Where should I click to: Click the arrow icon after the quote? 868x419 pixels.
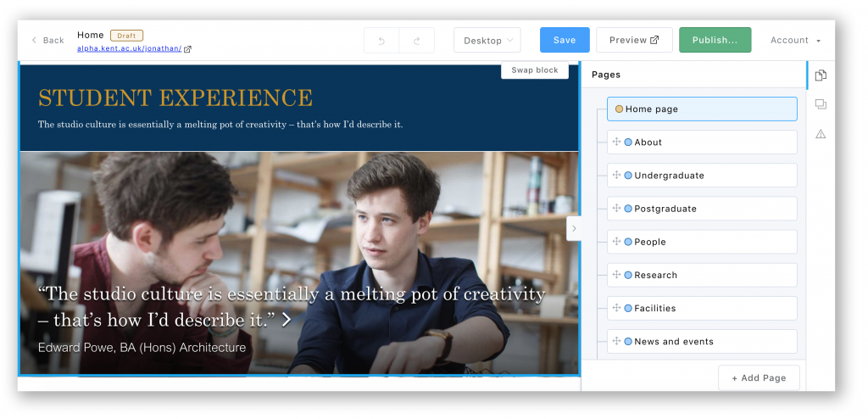[x=287, y=320]
